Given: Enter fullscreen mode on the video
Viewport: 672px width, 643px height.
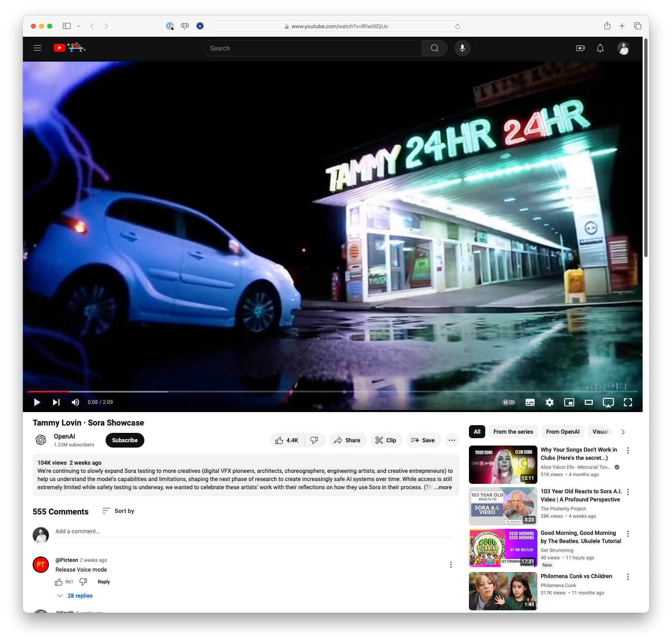Looking at the screenshot, I should coord(628,402).
